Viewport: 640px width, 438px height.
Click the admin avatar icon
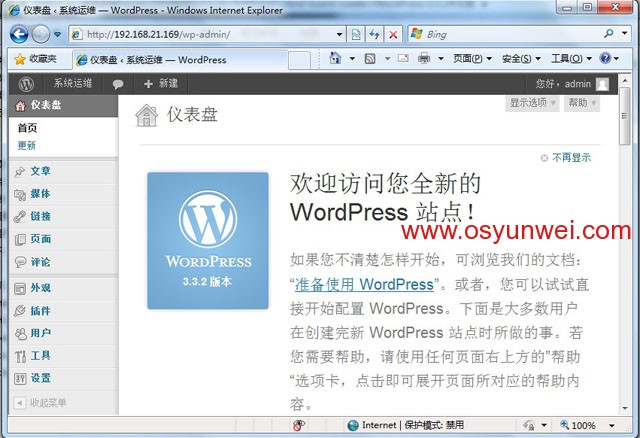[x=602, y=84]
